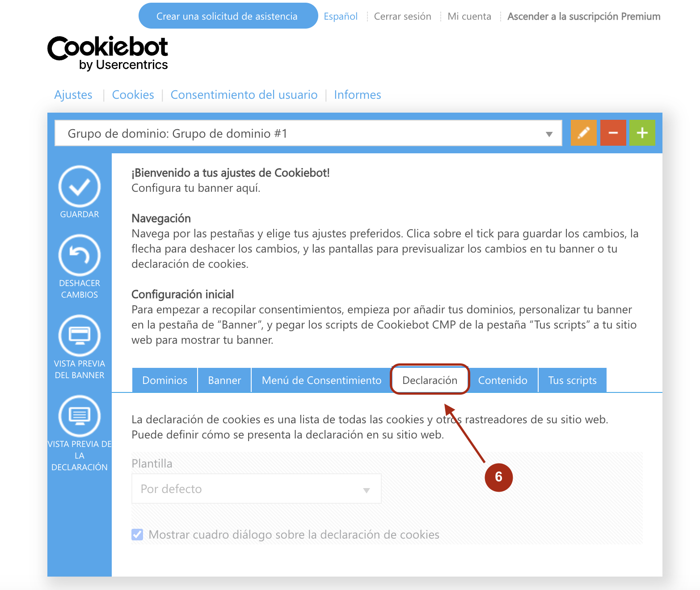Image resolution: width=700 pixels, height=590 pixels.
Task: Click the Cerrar sesión link
Action: [403, 17]
